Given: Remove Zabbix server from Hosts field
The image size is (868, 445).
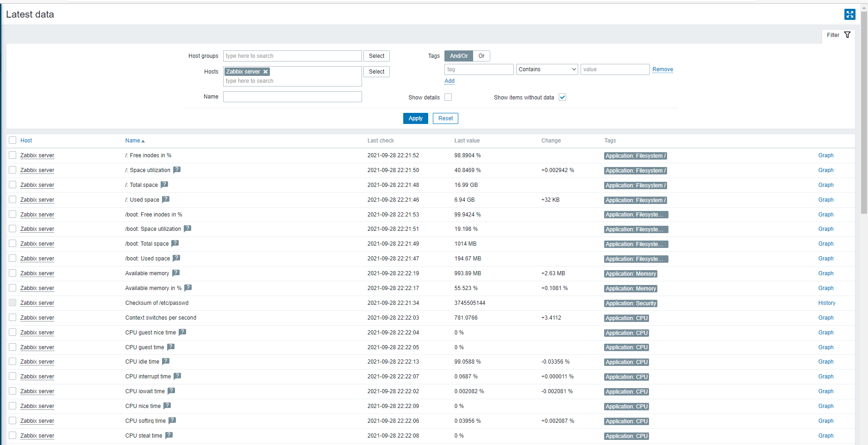Looking at the screenshot, I should (266, 72).
